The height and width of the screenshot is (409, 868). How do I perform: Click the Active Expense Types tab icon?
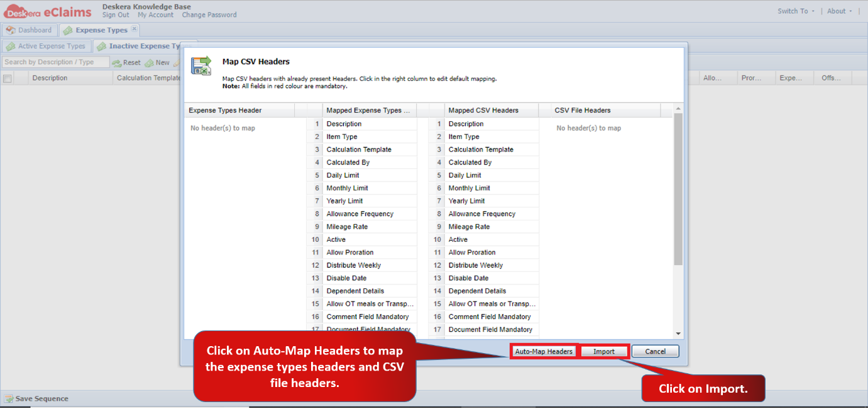coord(11,46)
